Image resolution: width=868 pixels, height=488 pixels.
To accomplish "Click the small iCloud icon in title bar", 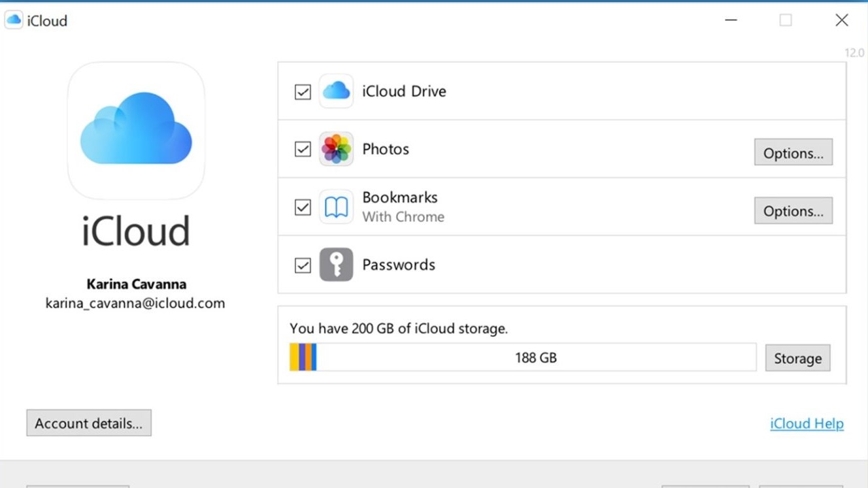I will click(14, 20).
